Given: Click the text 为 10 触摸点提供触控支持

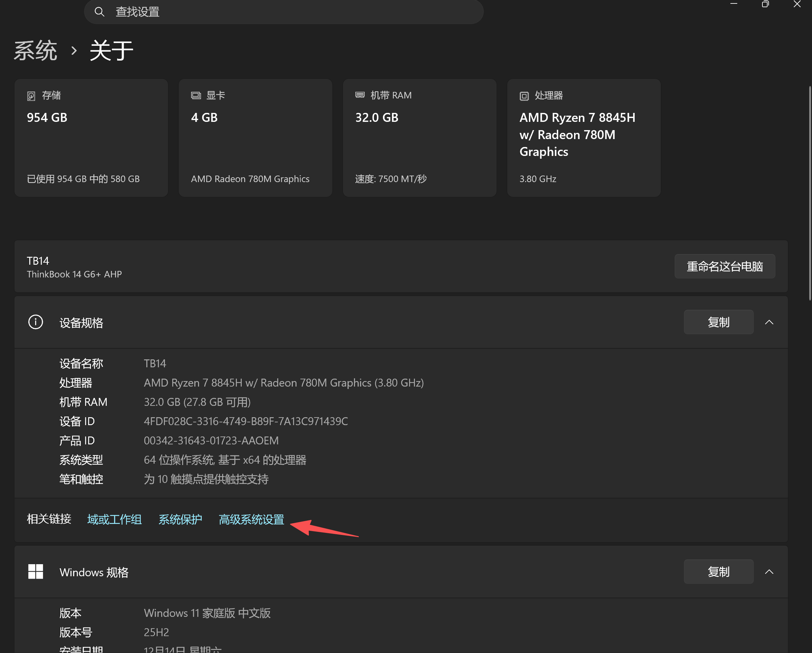Looking at the screenshot, I should point(206,479).
